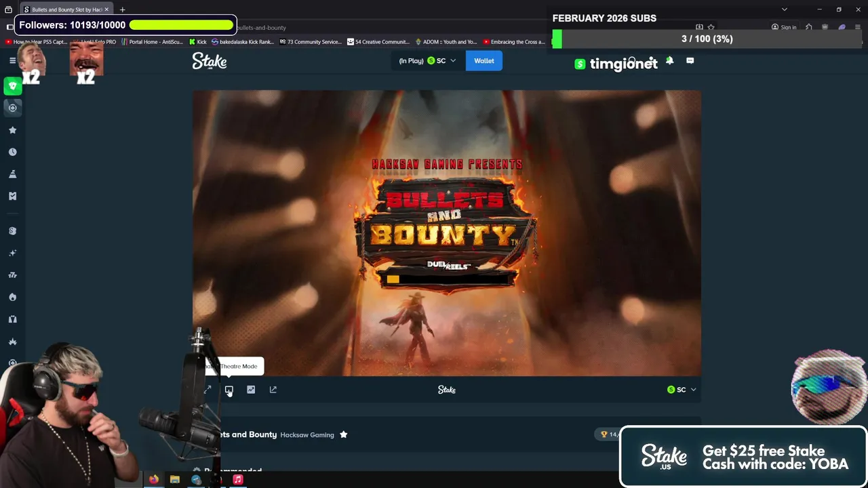The height and width of the screenshot is (488, 868).
Task: Open the Hacksaw Gaming provider link
Action: 307,435
